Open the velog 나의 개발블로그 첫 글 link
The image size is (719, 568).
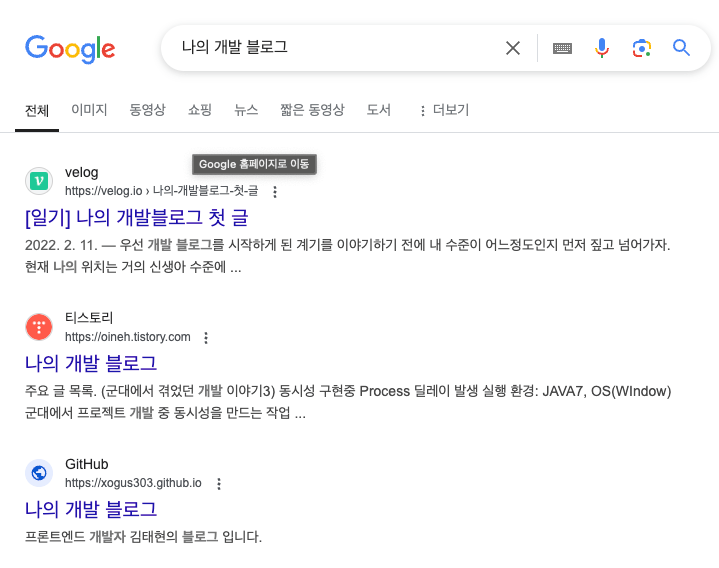tap(137, 217)
